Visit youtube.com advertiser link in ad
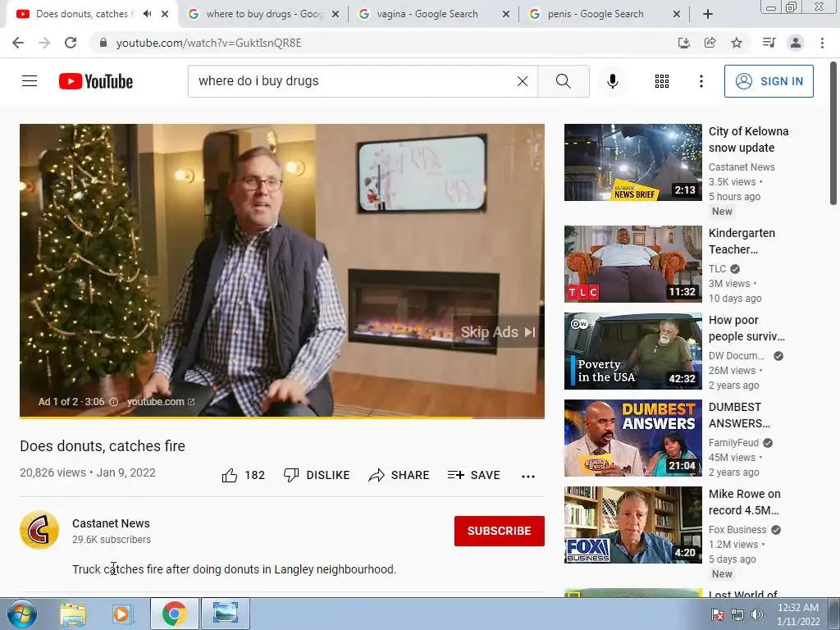Screen dimensions: 840x630 point(161,402)
